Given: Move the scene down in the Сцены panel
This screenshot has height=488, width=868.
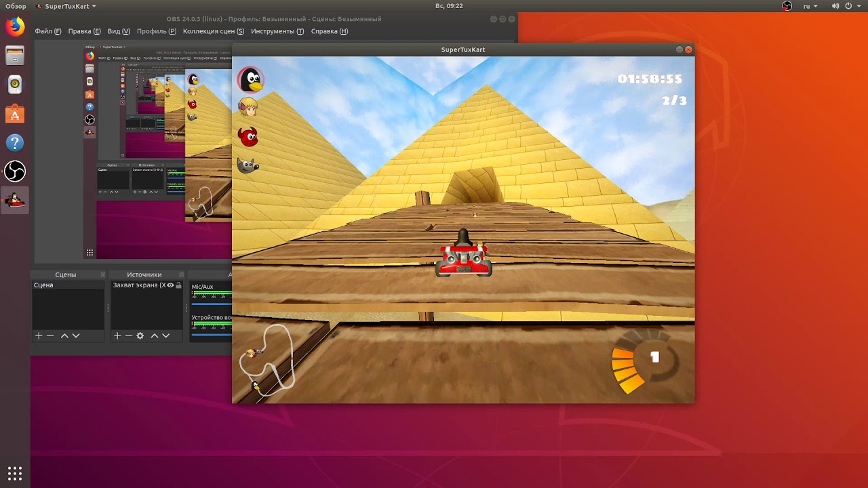Looking at the screenshot, I should click(76, 335).
